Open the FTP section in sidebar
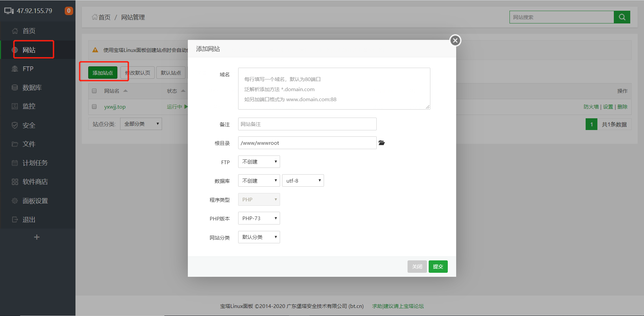This screenshot has width=644, height=316. click(x=28, y=68)
